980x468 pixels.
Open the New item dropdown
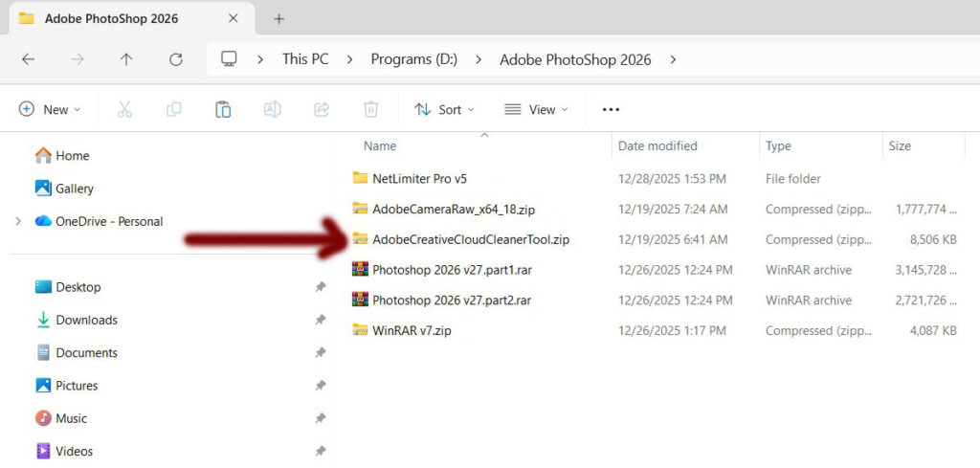point(50,110)
